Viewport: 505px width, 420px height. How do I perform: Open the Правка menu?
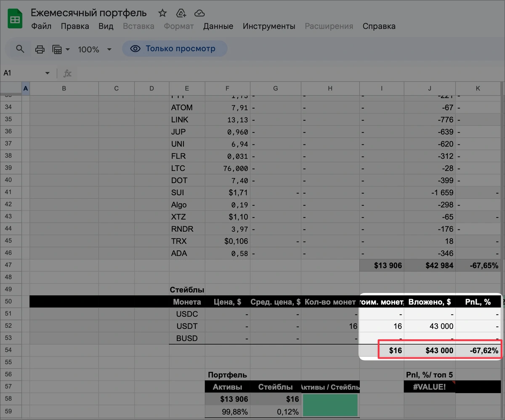click(75, 26)
